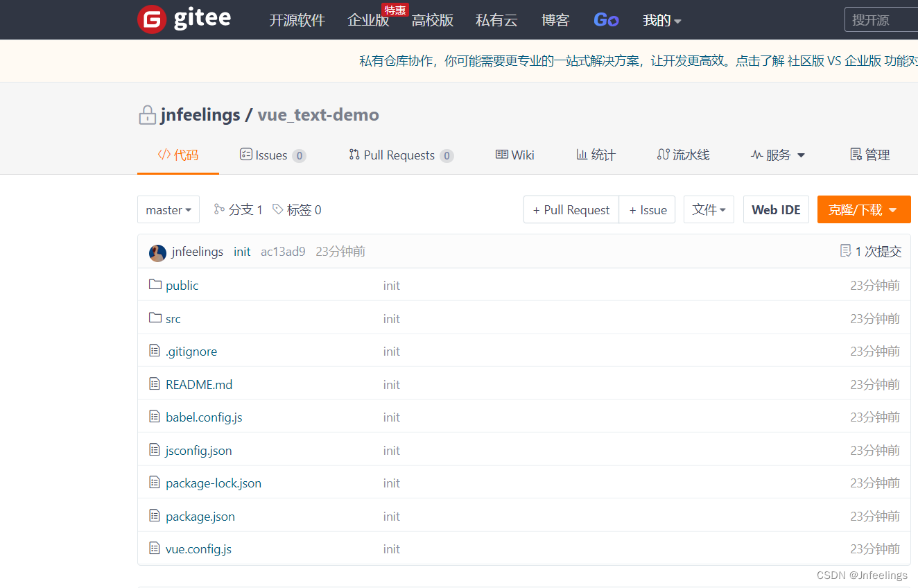Click the Go icon in top navigation
Screen dimensions: 918x588
tap(606, 20)
